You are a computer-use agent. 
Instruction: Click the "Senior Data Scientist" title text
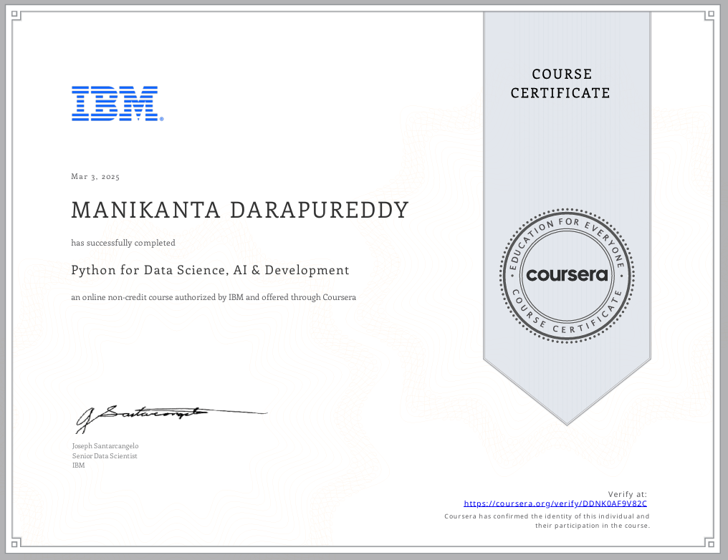point(105,455)
